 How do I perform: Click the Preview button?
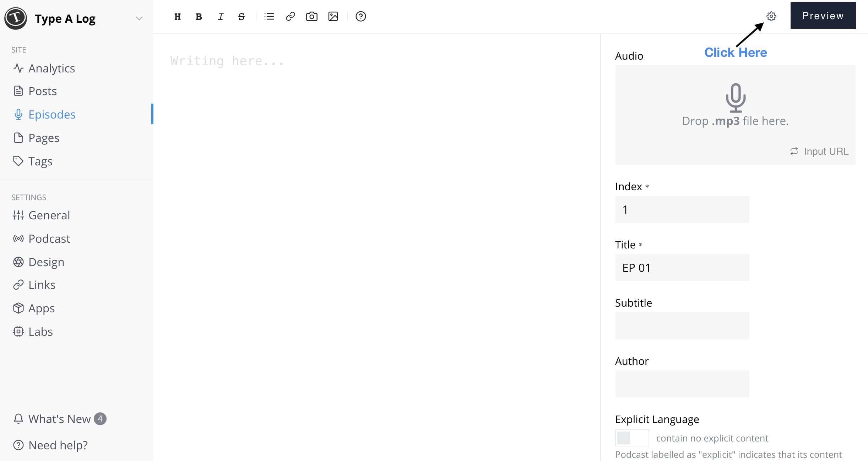pyautogui.click(x=823, y=16)
